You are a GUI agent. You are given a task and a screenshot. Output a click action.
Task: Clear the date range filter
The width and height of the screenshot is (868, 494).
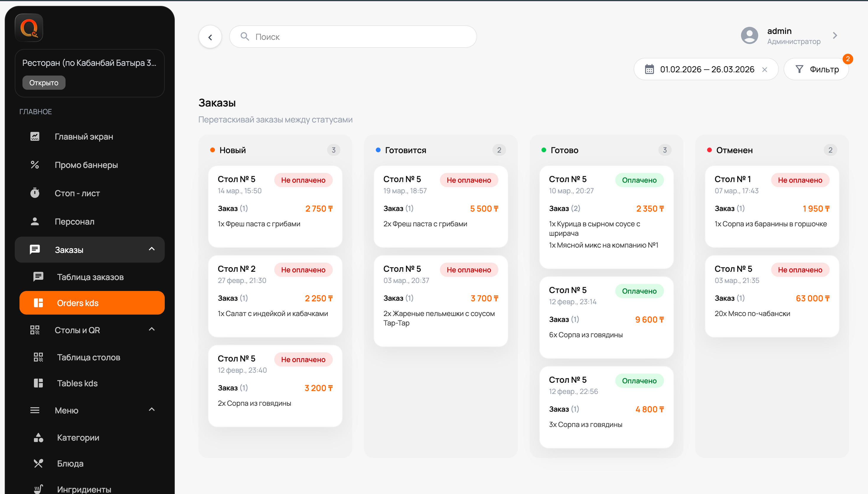tap(764, 70)
